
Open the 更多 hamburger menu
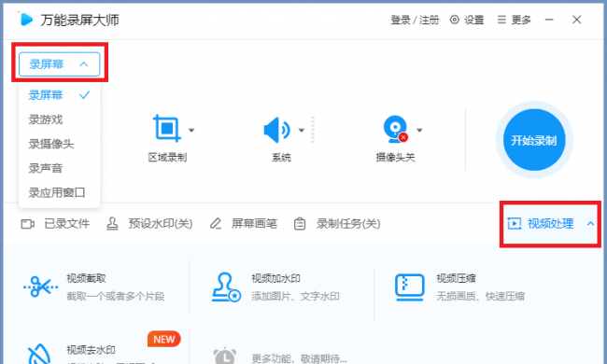pyautogui.click(x=514, y=20)
